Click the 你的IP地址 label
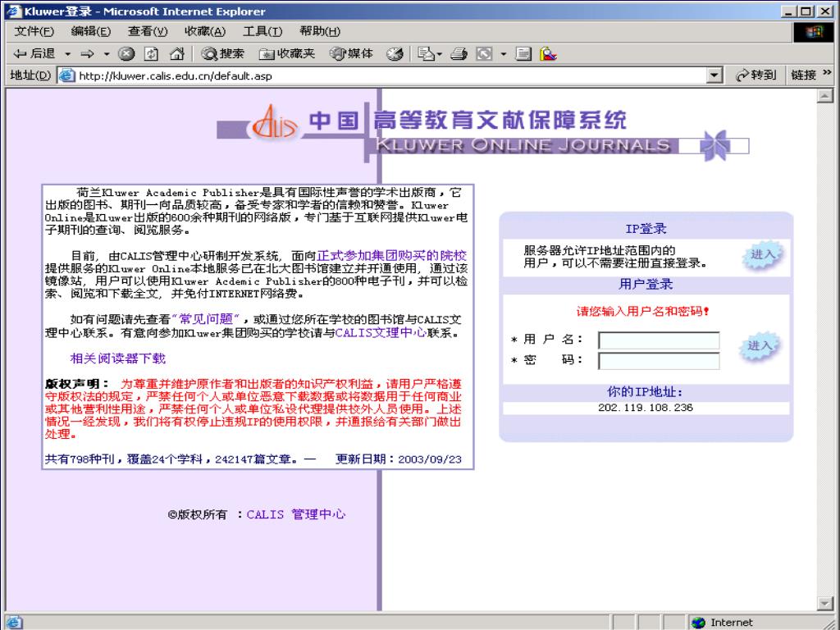 coord(645,392)
